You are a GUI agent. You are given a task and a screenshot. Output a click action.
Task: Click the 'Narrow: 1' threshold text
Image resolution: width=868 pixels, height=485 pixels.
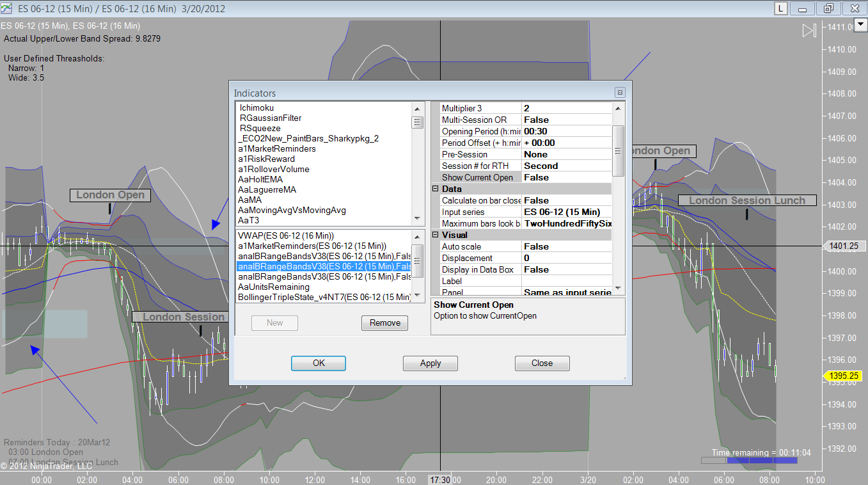(x=26, y=68)
